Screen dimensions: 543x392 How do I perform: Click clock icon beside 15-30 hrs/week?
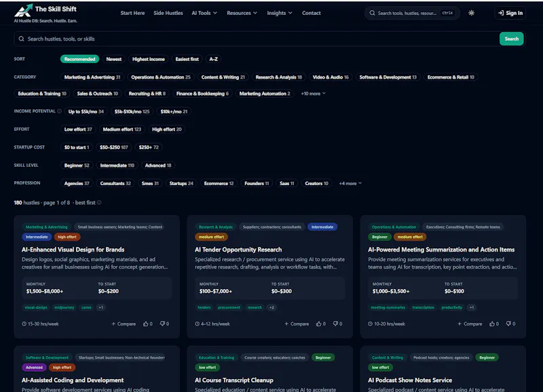(24, 324)
